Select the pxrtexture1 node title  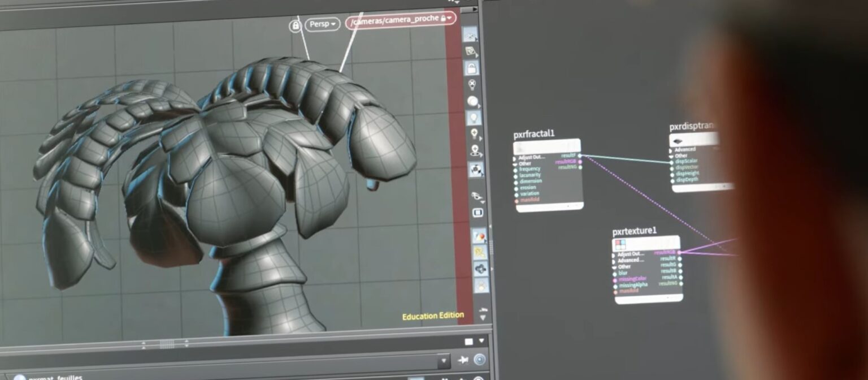pos(634,231)
